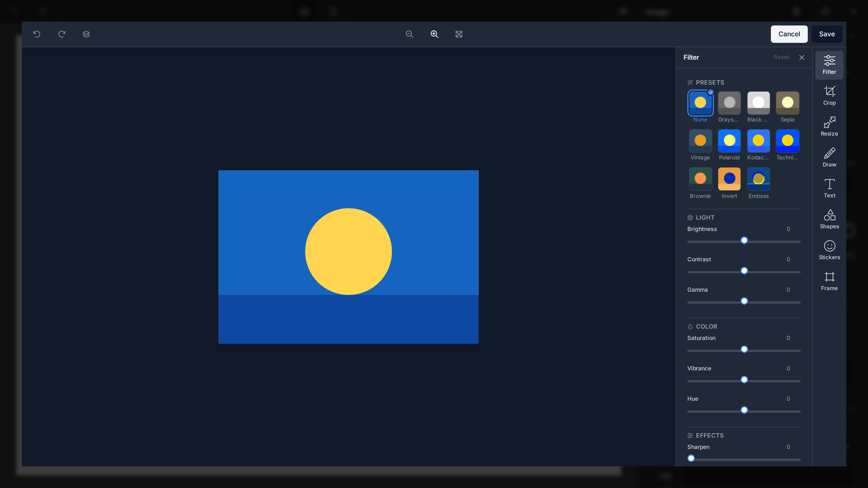Click the Brightness label
The width and height of the screenshot is (868, 488).
point(702,229)
